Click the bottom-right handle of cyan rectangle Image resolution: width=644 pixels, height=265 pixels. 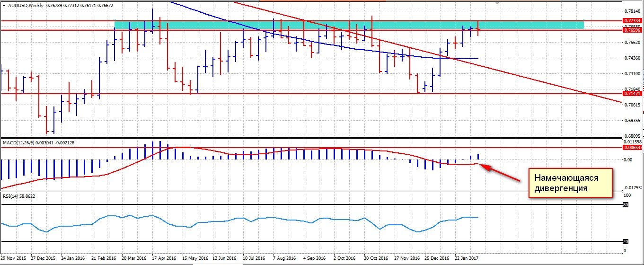point(584,29)
